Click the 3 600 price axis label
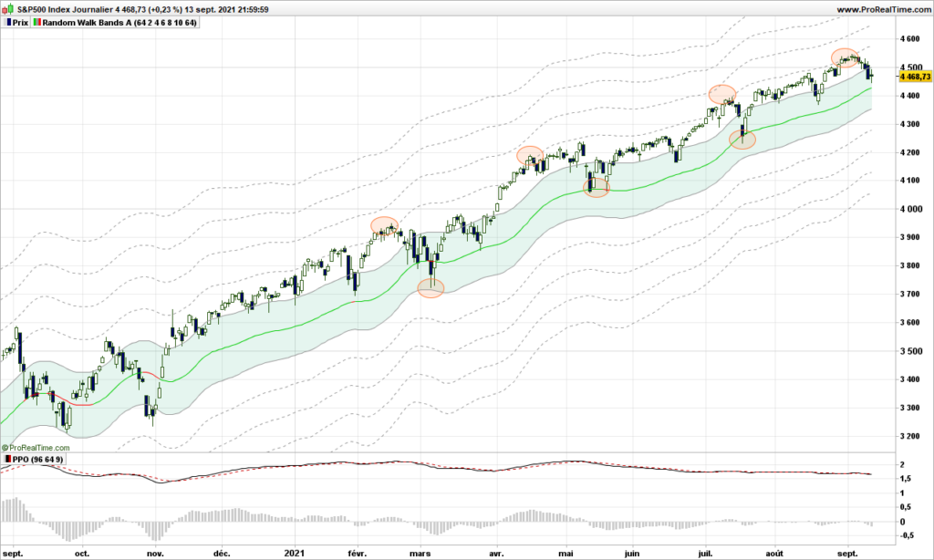The image size is (934, 560). click(x=911, y=322)
